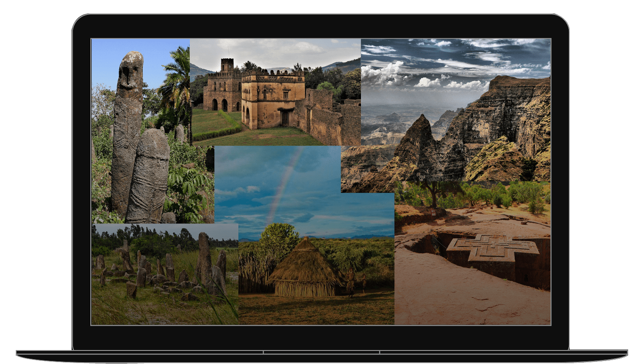This screenshot has height=364, width=643.
Task: Select the wooden door of the castle building
Action: pos(285,118)
